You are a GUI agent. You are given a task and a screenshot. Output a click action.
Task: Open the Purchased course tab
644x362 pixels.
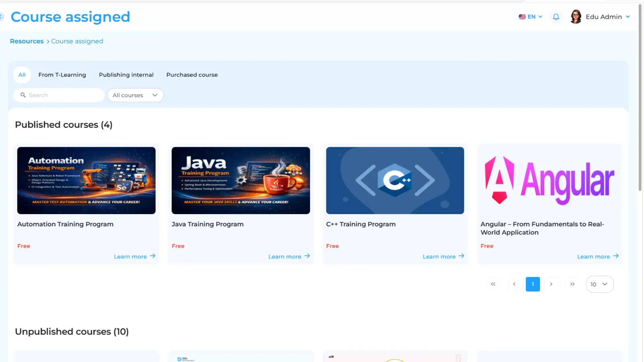point(192,75)
